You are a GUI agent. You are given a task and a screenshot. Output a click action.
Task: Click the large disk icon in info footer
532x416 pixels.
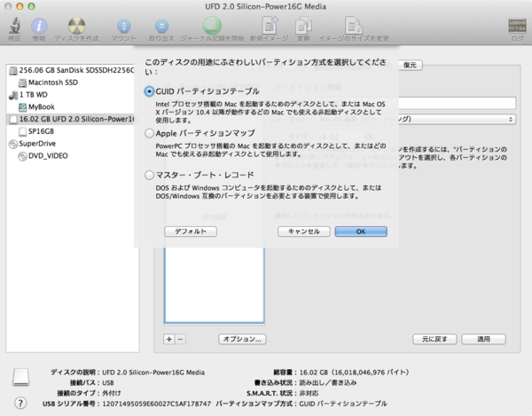(x=21, y=377)
